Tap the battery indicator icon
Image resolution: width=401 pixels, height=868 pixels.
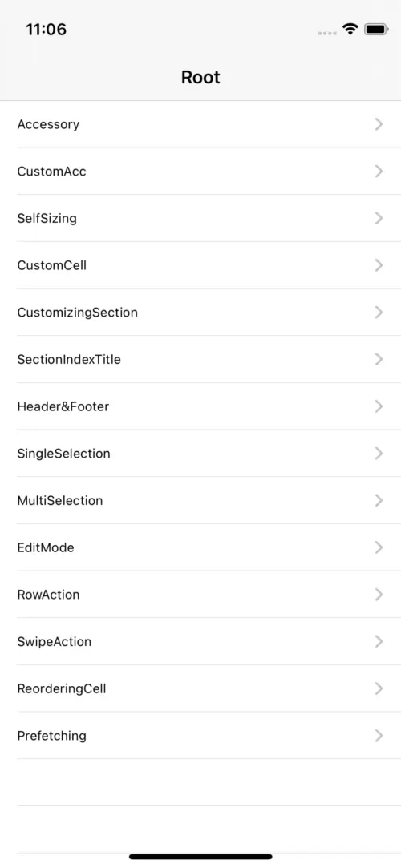376,29
